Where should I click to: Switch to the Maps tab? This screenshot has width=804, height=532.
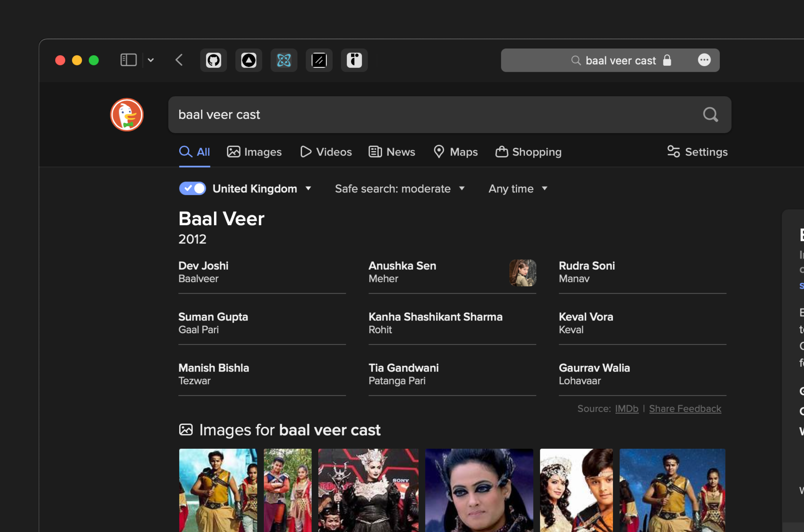click(456, 152)
